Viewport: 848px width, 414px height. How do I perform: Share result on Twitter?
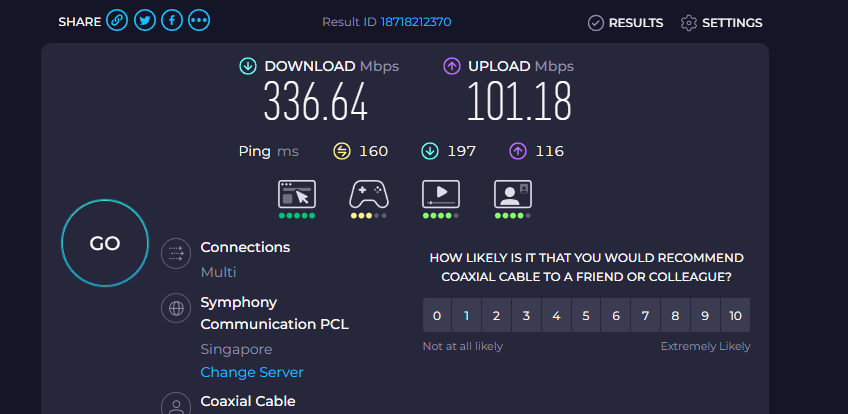(x=144, y=21)
